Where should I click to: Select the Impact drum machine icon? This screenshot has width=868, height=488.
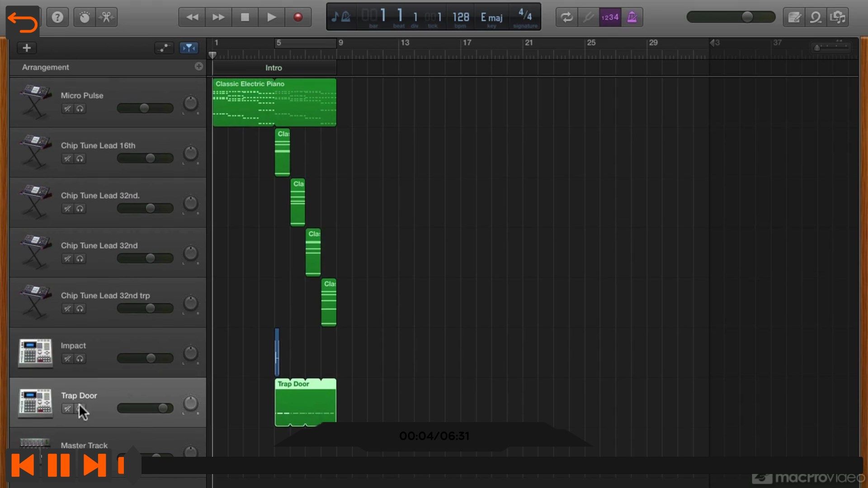coord(35,352)
